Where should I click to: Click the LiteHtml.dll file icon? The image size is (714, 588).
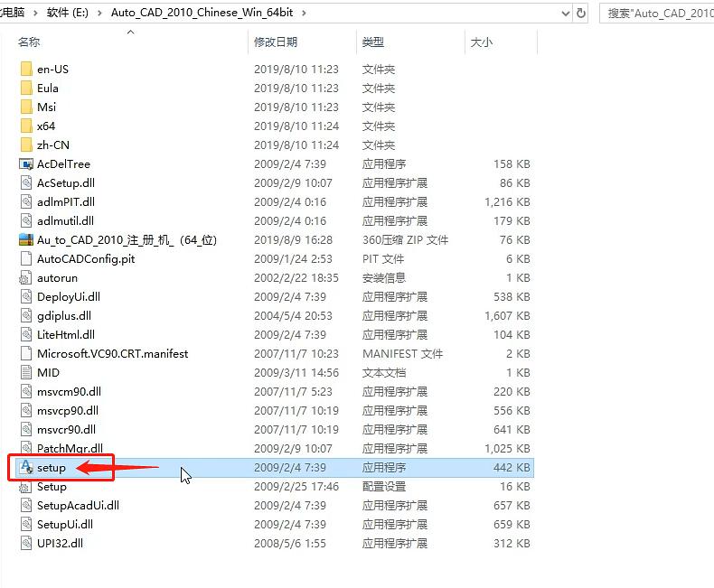click(26, 335)
